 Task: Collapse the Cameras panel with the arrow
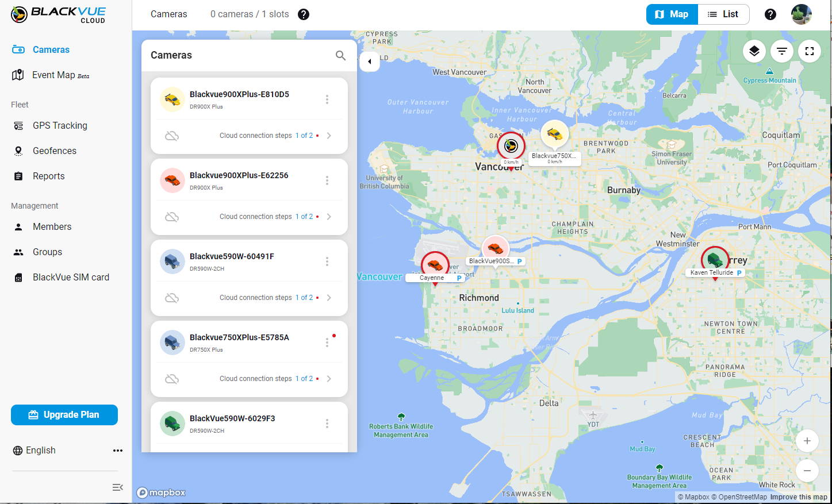(x=370, y=61)
